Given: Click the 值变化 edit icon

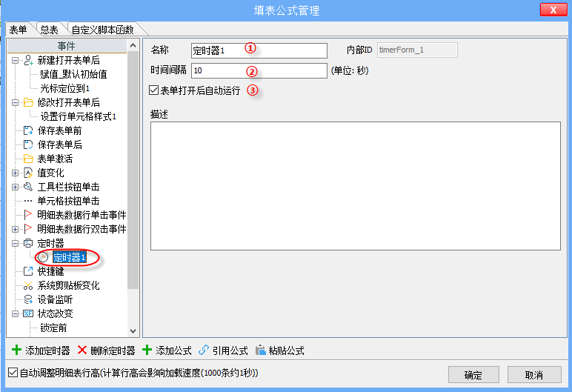Looking at the screenshot, I should [28, 173].
